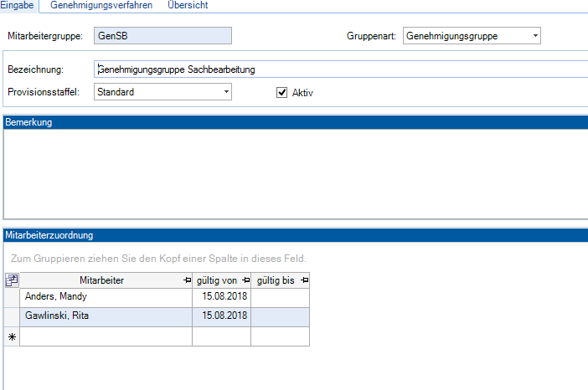Click gültig bis cell for Anders, Mandy
The width and height of the screenshot is (588, 390).
[280, 297]
